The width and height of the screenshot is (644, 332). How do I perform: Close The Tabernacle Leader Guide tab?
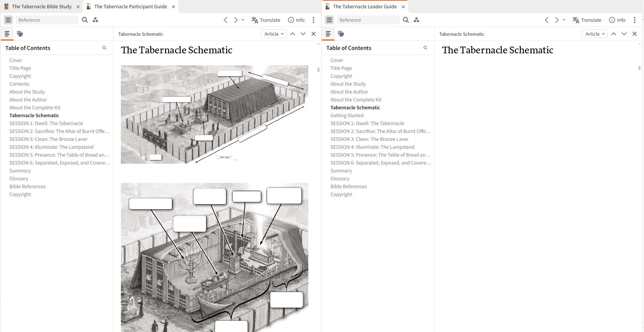pyautogui.click(x=403, y=7)
